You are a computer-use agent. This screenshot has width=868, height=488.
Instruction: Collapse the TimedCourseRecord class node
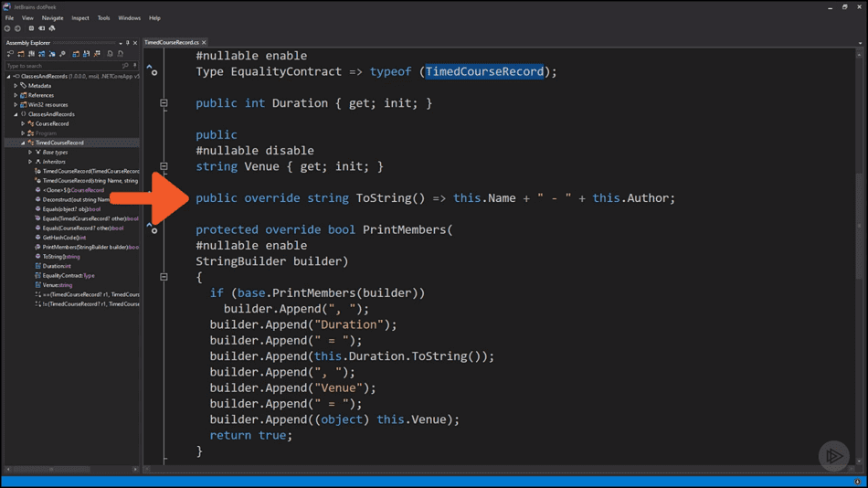[23, 143]
